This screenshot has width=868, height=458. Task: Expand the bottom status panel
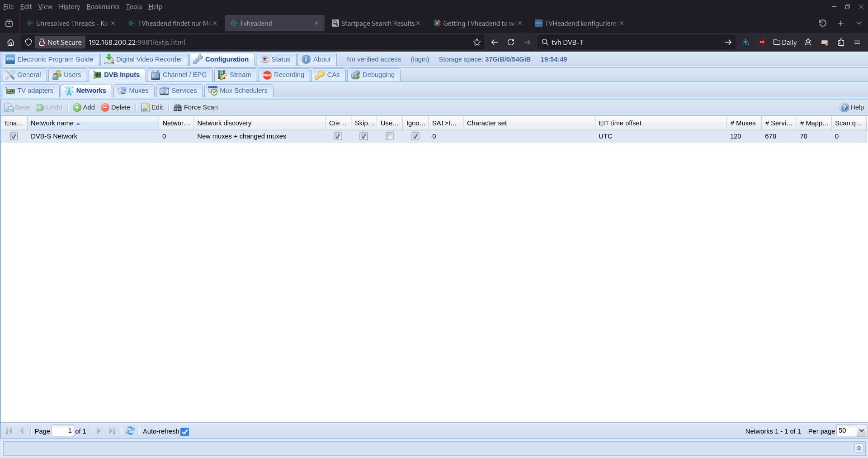click(x=859, y=448)
